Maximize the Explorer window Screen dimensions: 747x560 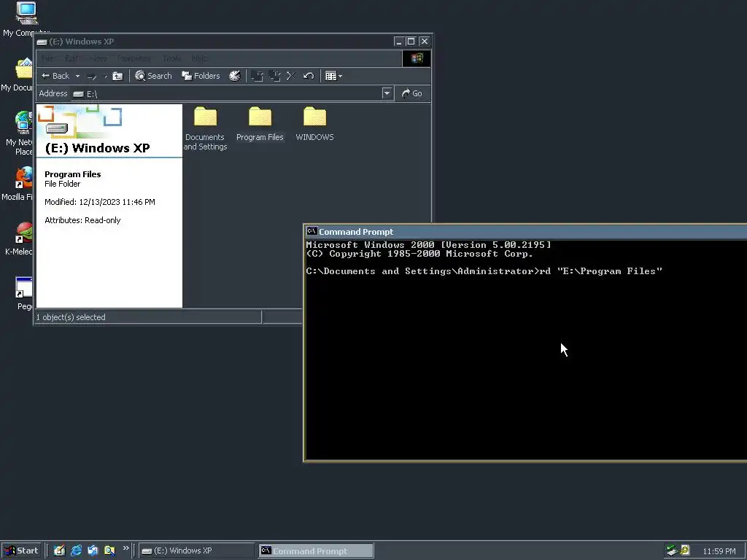coord(411,42)
